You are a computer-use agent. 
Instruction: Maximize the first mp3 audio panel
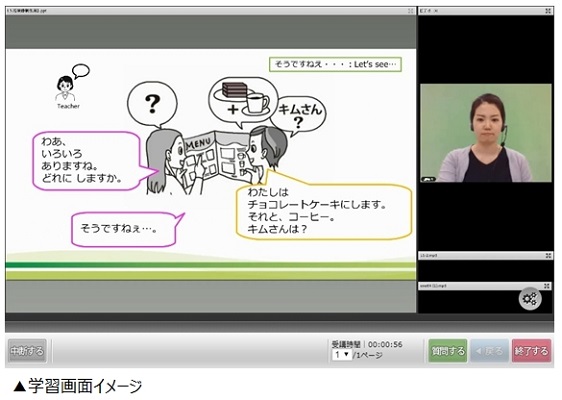[x=548, y=256]
